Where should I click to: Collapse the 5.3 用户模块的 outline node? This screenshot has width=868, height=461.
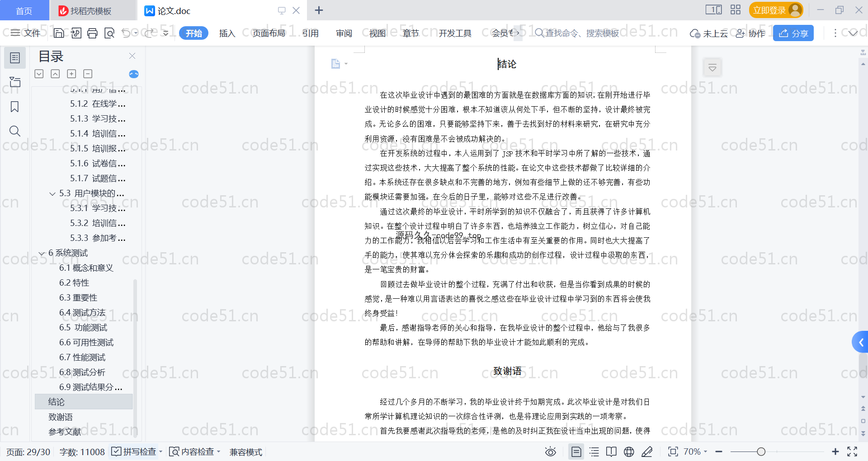tap(52, 194)
